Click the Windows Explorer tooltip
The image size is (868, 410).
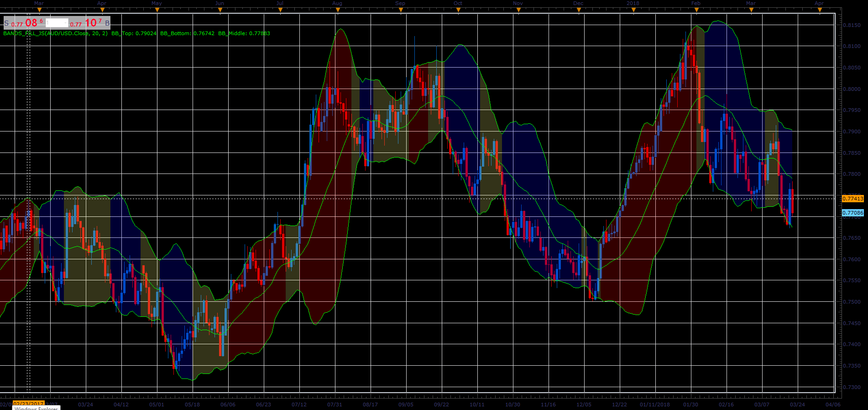pos(36,408)
